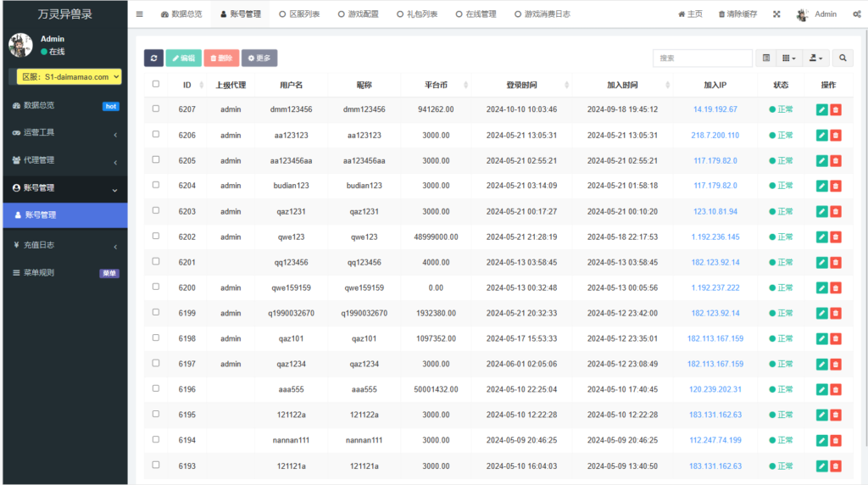Select the highlighted 账号管理 submenu item
868x485 pixels.
[65, 215]
